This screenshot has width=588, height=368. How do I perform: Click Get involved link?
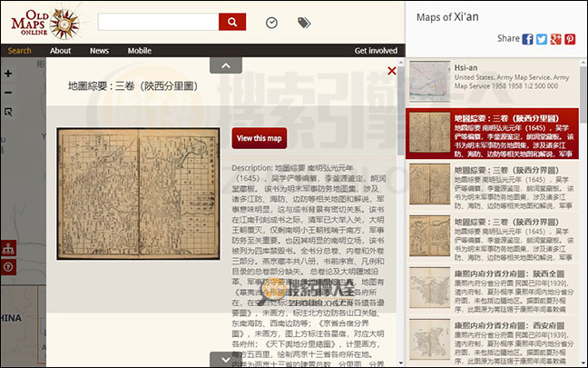(x=376, y=51)
